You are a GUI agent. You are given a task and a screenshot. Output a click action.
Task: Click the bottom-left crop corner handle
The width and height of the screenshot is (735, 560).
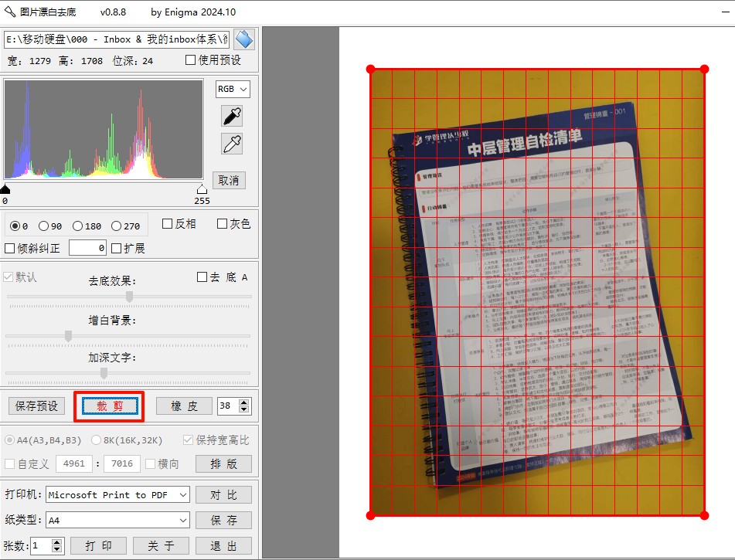click(x=370, y=515)
